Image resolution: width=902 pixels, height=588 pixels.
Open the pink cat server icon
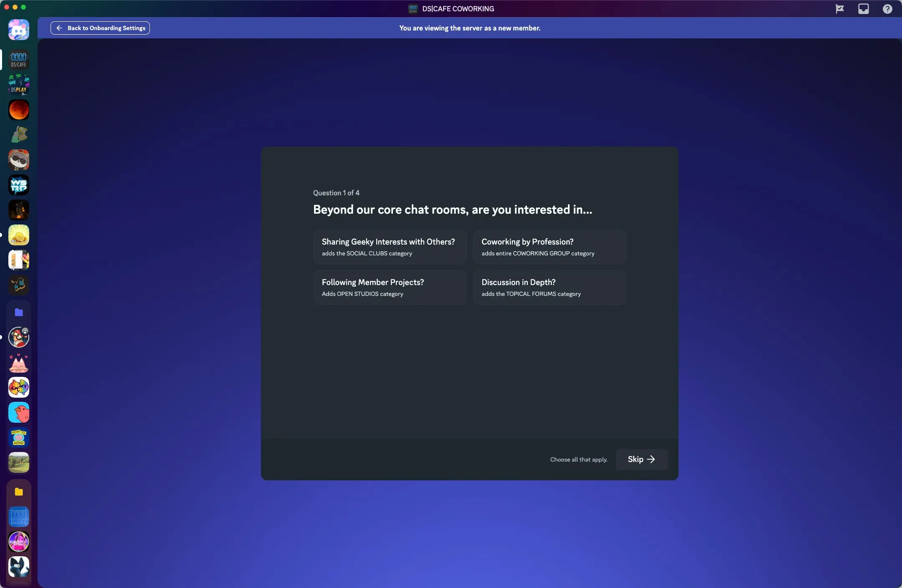19,363
